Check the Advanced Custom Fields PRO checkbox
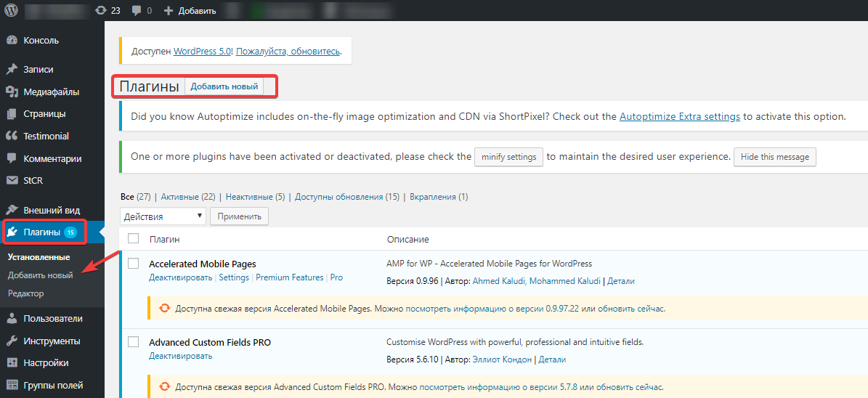Viewport: 868px width, 398px height. tap(134, 342)
